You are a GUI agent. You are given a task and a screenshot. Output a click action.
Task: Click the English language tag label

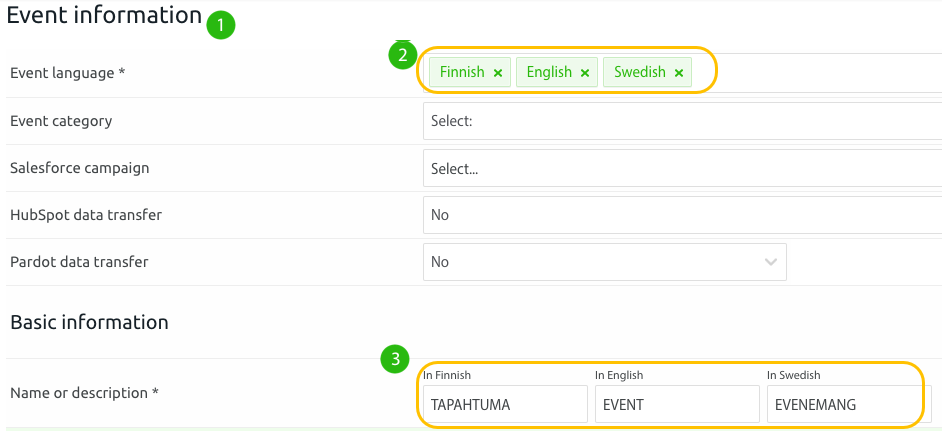(x=549, y=72)
